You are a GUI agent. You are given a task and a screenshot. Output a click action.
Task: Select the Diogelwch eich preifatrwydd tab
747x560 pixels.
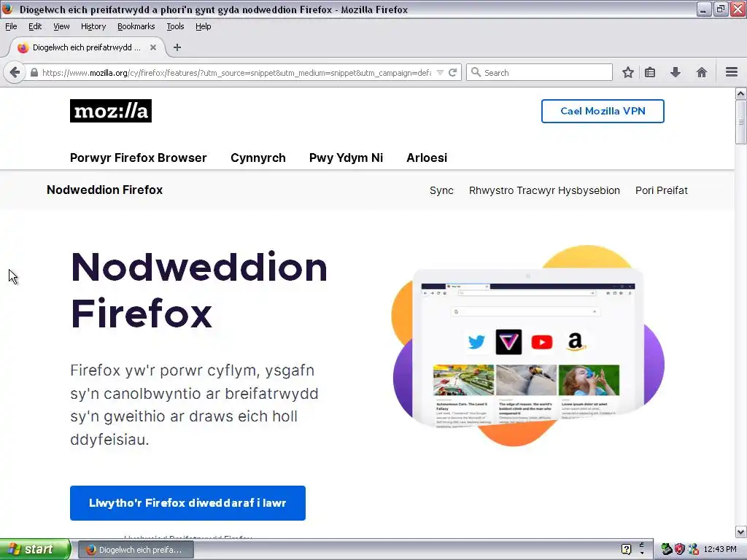pos(87,47)
